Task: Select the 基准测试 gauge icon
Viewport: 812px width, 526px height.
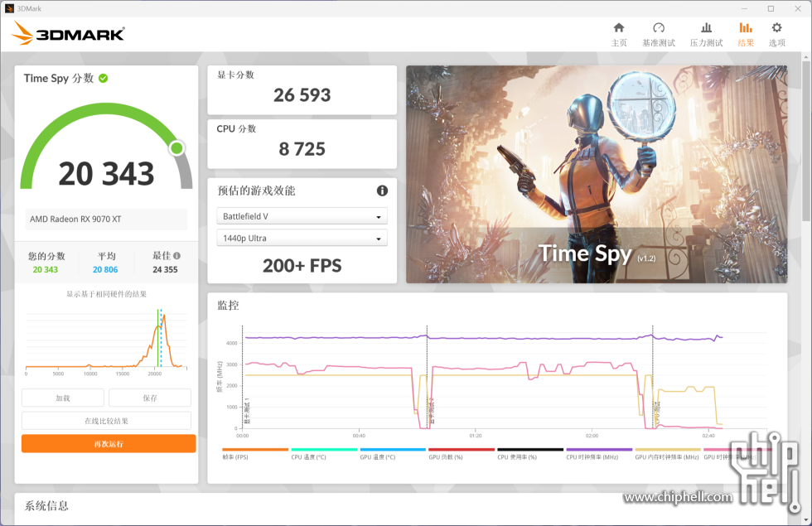Action: (658, 33)
